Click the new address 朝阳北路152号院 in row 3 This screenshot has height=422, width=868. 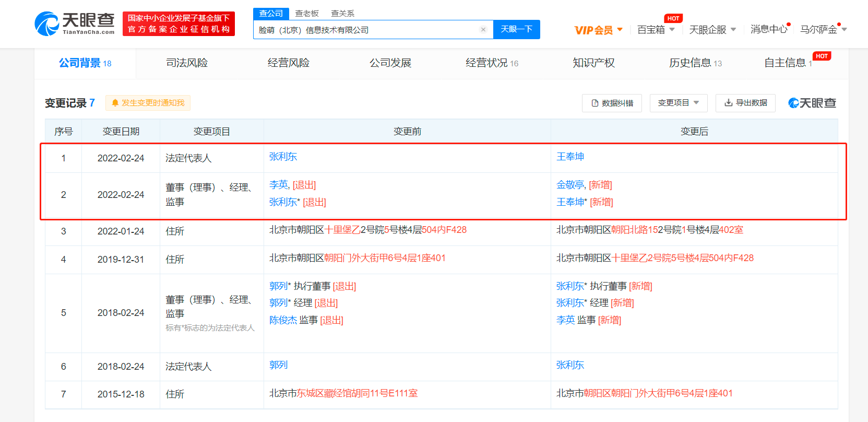click(x=646, y=230)
